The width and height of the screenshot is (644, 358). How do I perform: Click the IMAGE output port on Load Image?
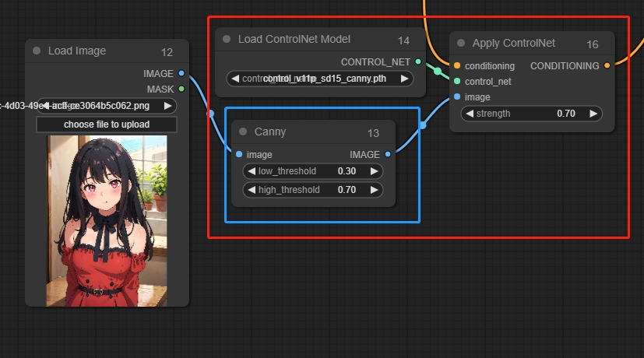point(181,74)
